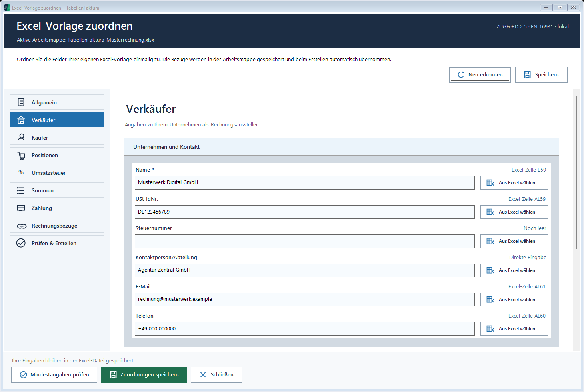Choose Aus Excel wählen for E-Mail
This screenshot has height=392, width=584.
pyautogui.click(x=514, y=300)
